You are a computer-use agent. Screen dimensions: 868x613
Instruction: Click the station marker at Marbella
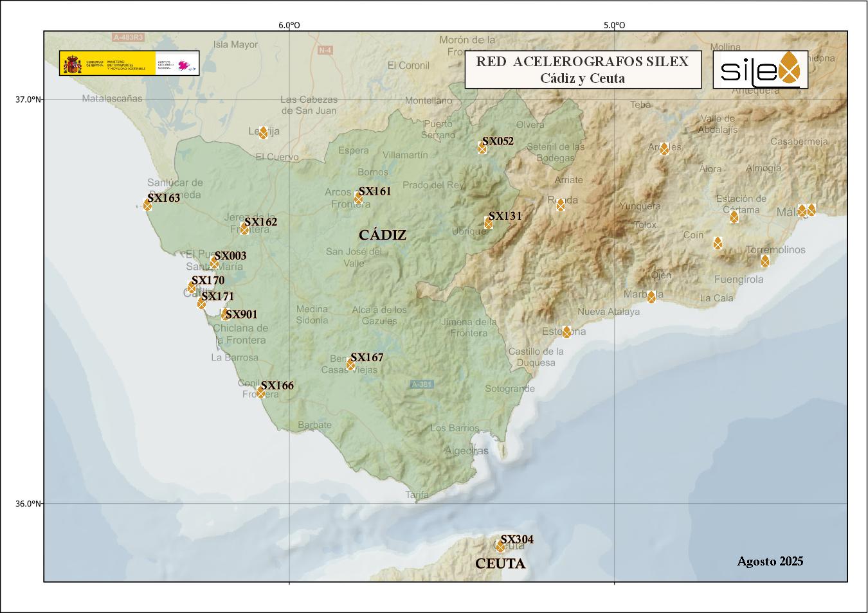(x=651, y=297)
